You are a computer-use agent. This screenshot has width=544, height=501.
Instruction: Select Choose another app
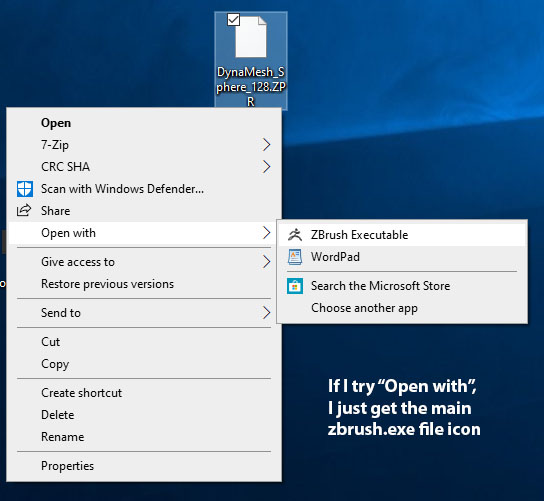[x=402, y=308]
